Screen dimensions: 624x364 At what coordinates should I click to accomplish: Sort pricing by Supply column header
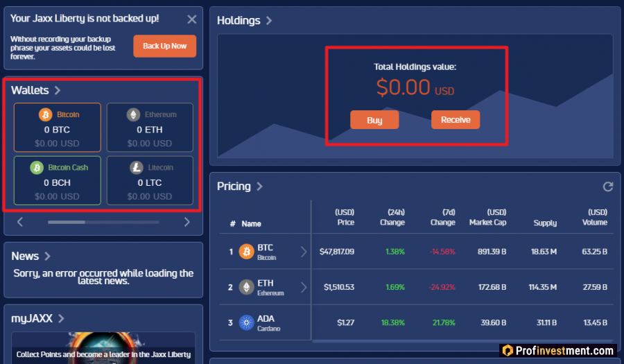click(x=545, y=223)
